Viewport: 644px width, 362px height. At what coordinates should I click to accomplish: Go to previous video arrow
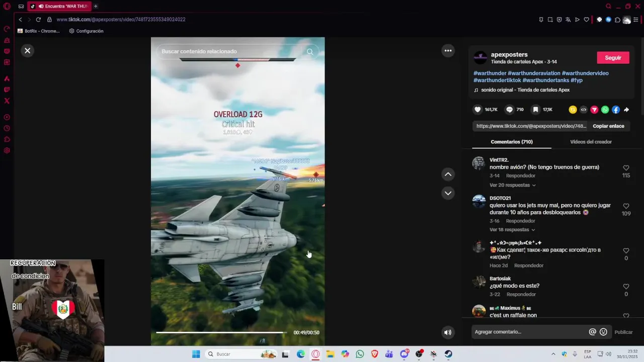pyautogui.click(x=448, y=174)
